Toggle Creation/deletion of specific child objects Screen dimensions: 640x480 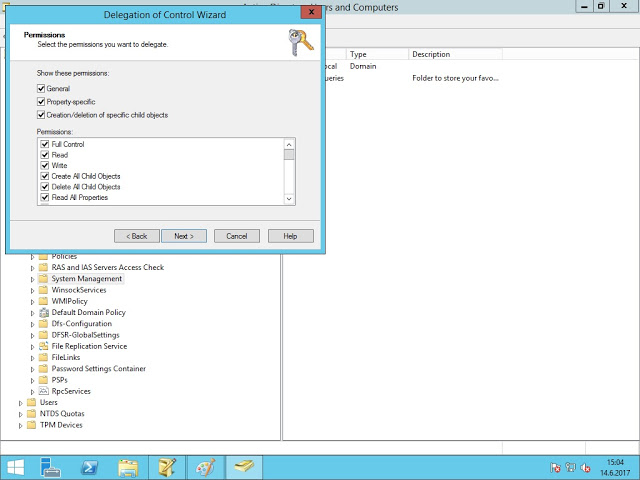click(41, 115)
